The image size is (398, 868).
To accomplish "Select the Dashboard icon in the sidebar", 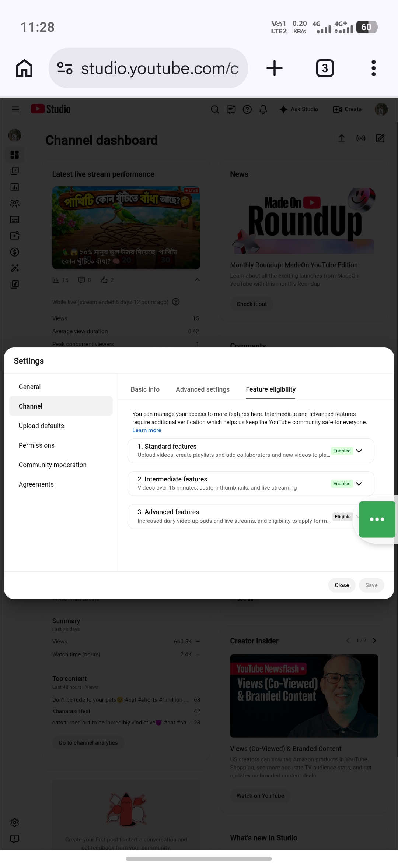I will [x=15, y=155].
